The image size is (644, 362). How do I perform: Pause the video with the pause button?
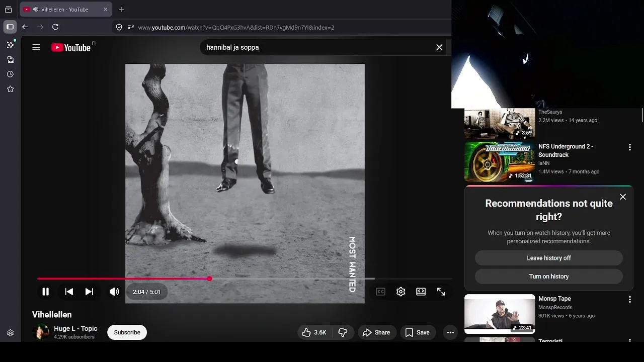pos(45,292)
